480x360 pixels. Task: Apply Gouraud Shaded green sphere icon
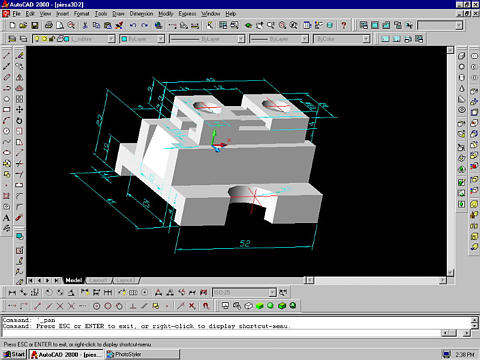[x=270, y=306]
